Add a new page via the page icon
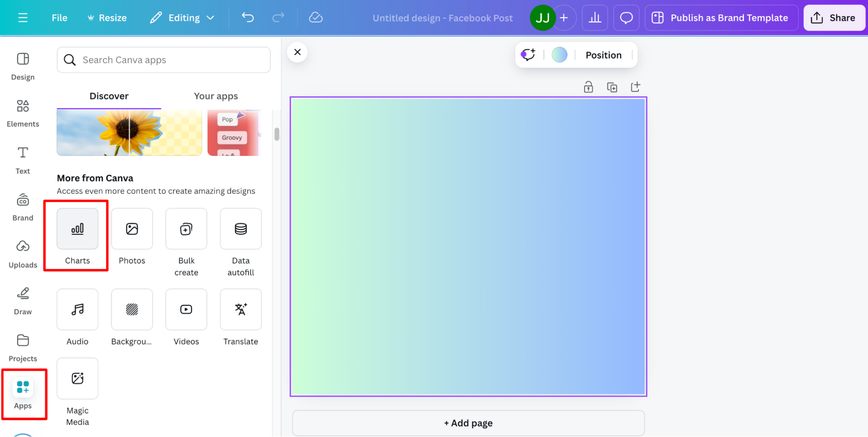 pyautogui.click(x=635, y=87)
